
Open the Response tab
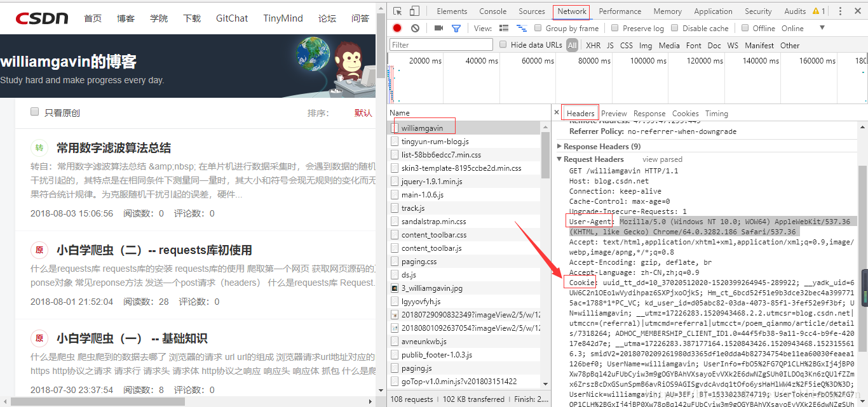pyautogui.click(x=649, y=114)
